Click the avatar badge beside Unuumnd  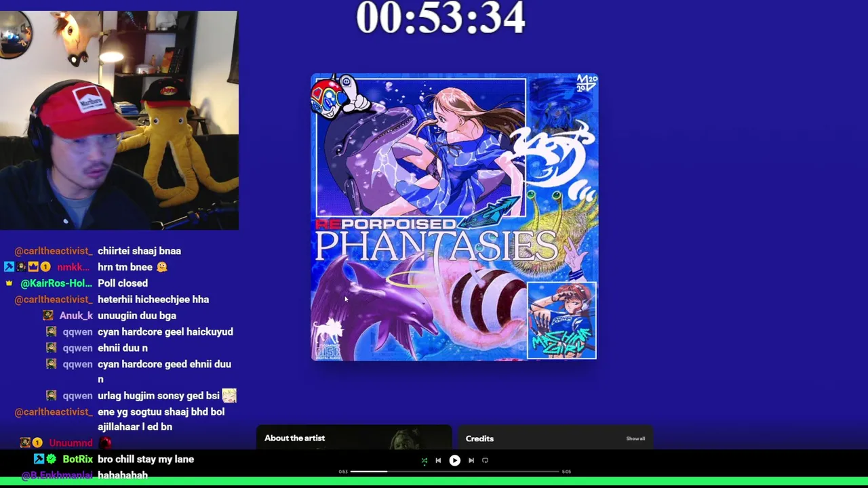click(x=25, y=443)
